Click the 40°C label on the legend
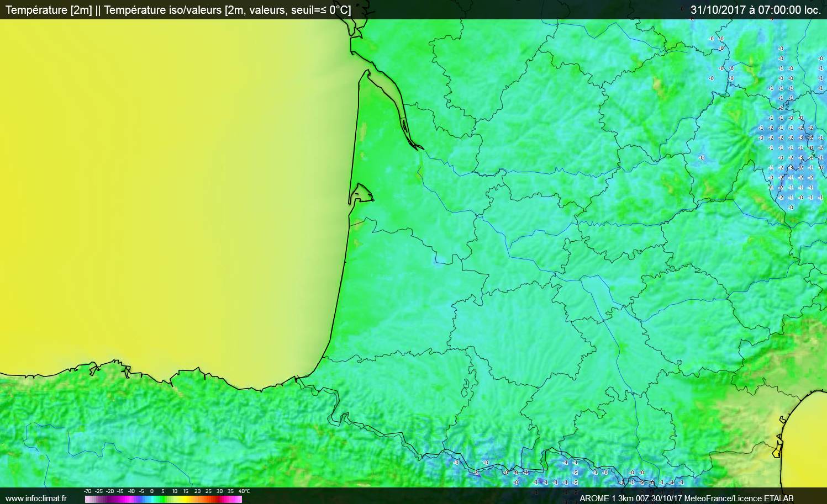 tap(244, 491)
